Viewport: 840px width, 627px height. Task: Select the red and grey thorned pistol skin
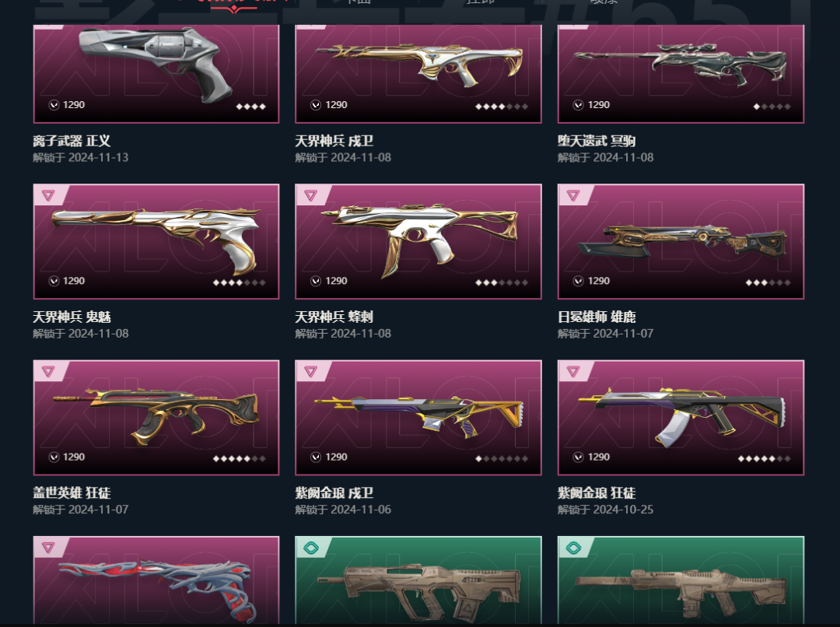coord(156,580)
